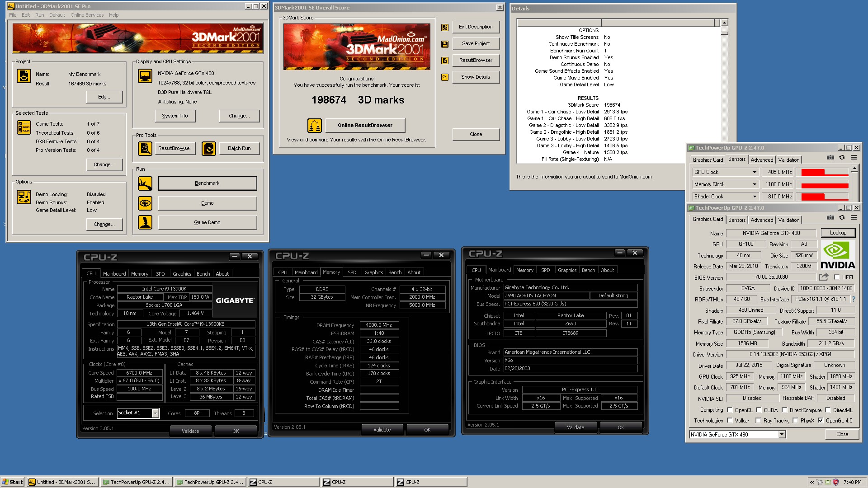Viewport: 868px width, 488px height.
Task: Toggle the DirectCompute checkbox
Action: pos(784,410)
